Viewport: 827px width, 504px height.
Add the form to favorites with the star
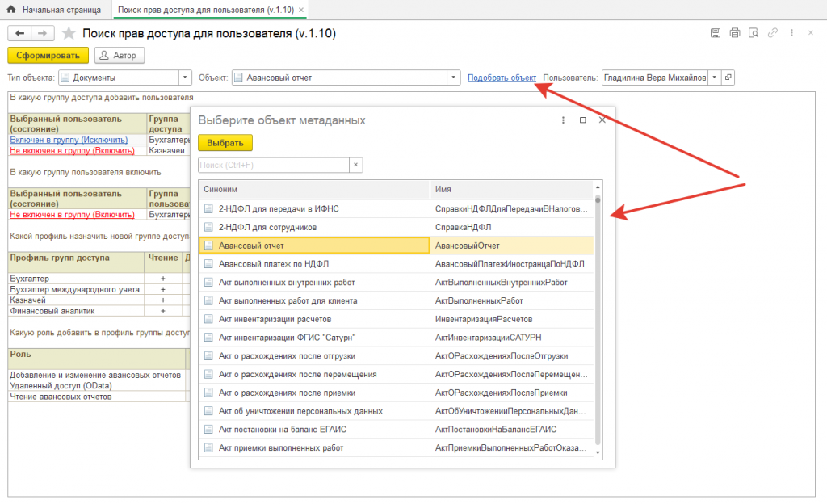coord(69,33)
